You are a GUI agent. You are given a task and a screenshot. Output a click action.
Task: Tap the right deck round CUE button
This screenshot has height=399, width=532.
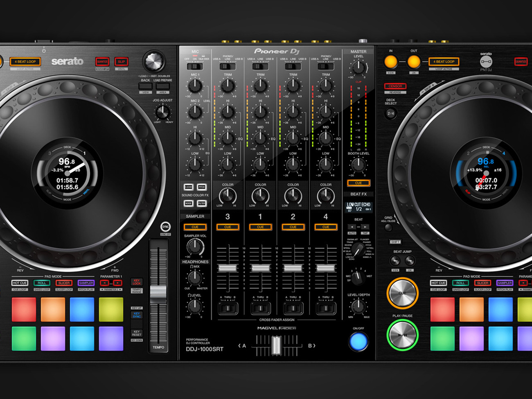pos(402,293)
